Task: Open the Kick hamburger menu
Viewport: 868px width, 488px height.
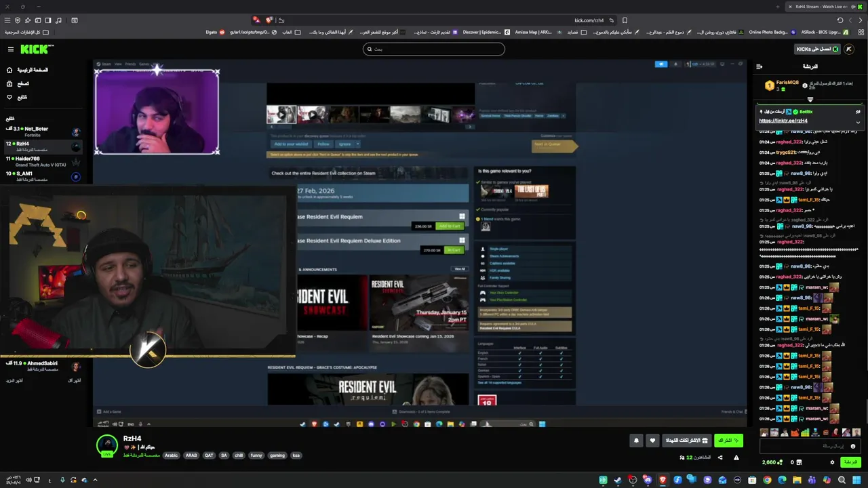Action: (x=11, y=49)
